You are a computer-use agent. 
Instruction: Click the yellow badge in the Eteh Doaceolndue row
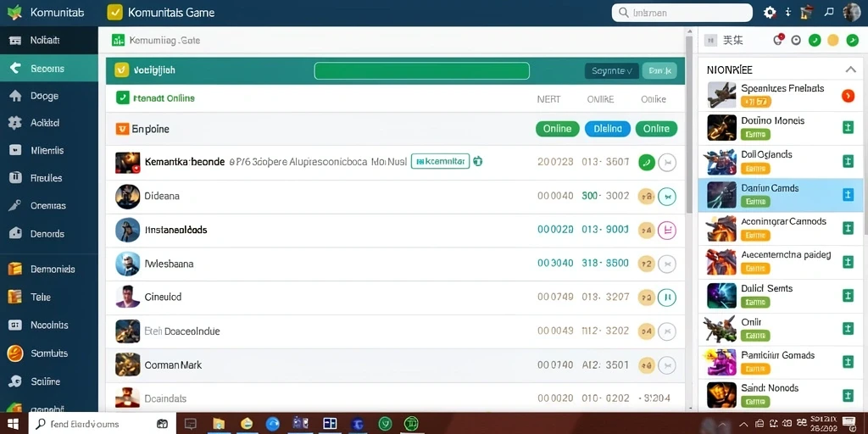647,331
